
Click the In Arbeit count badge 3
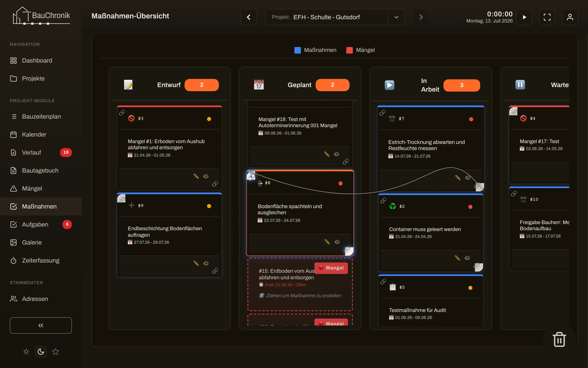pyautogui.click(x=462, y=85)
